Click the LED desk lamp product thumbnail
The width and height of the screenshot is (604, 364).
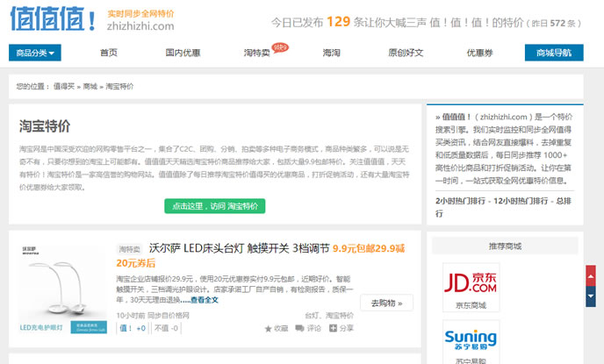(63, 289)
